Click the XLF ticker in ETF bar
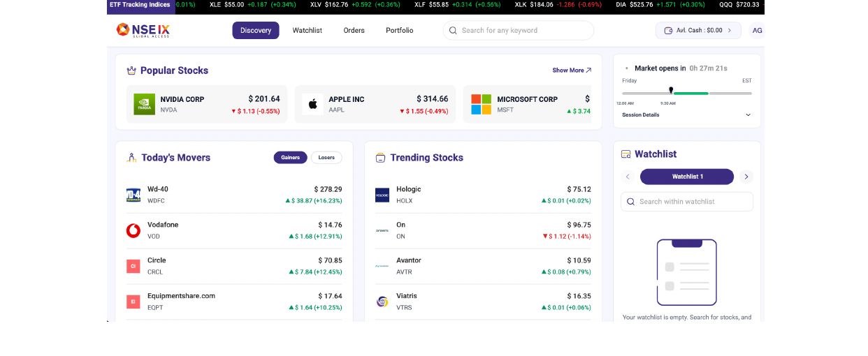 coord(458,5)
